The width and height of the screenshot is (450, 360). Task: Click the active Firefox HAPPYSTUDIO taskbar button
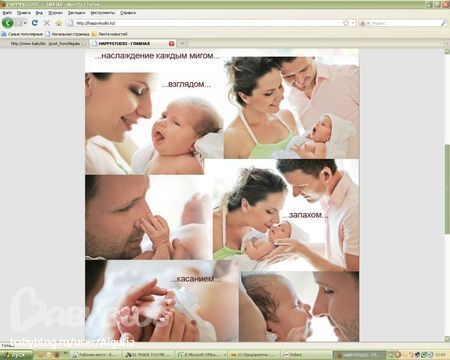(359, 355)
